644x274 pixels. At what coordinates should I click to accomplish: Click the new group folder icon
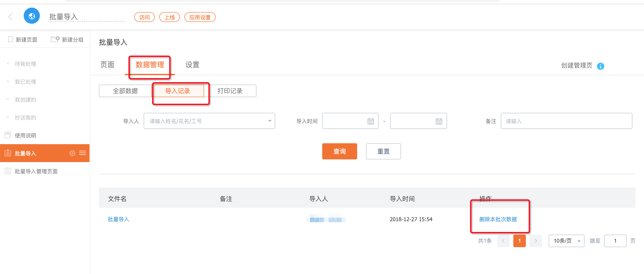(55, 39)
